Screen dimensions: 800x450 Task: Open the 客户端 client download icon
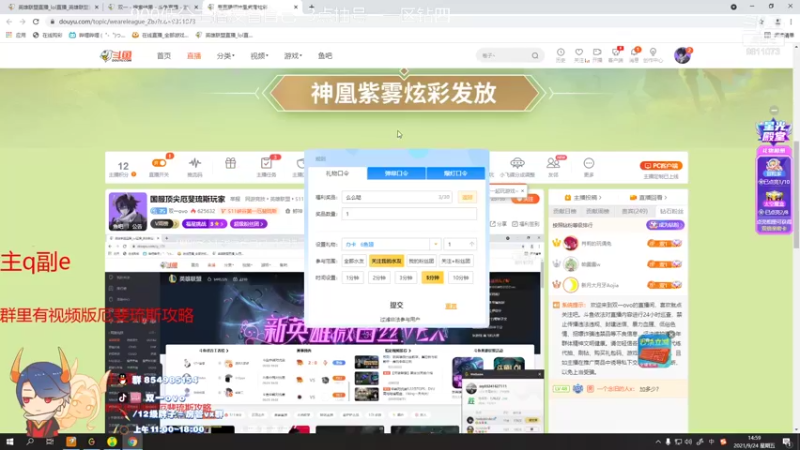[616, 55]
